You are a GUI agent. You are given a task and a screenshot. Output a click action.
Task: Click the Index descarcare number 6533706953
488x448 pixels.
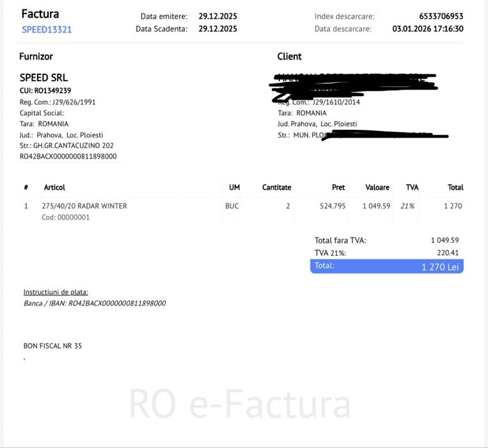pos(441,16)
